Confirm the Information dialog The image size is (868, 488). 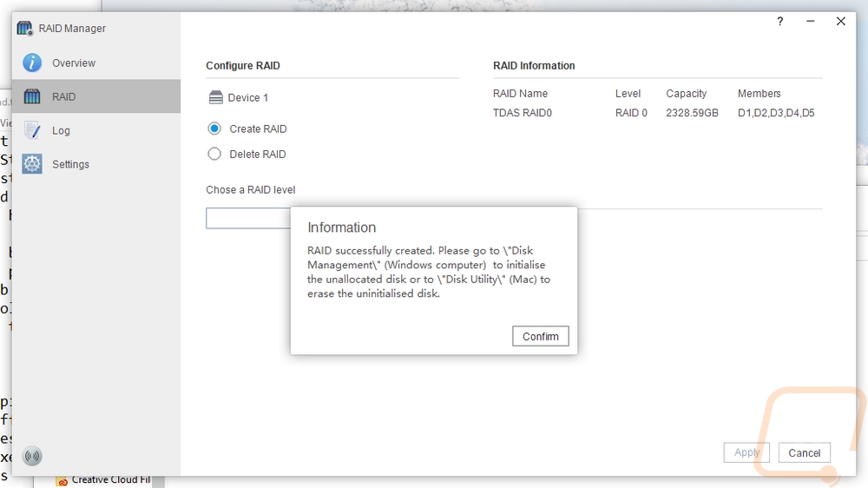click(x=540, y=336)
